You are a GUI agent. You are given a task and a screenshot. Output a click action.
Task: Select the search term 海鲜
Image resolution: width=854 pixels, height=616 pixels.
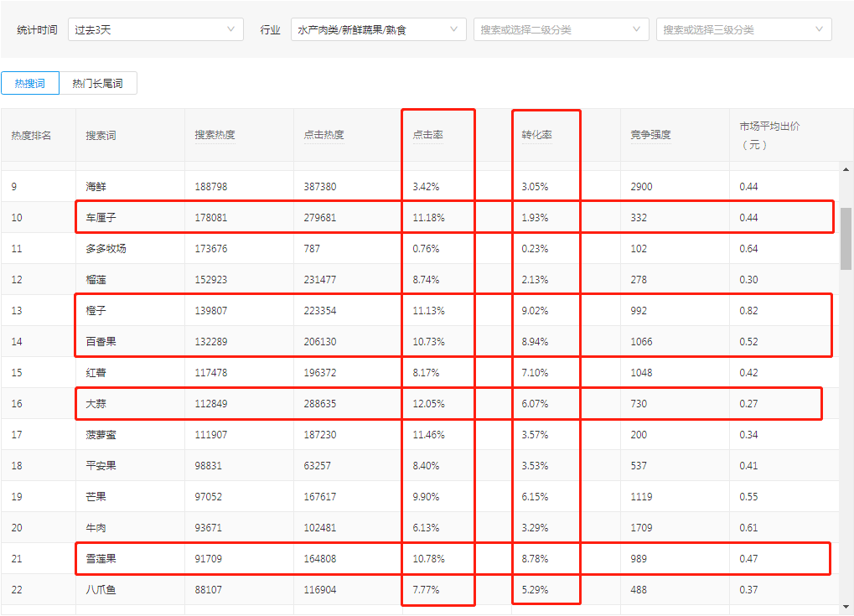tap(96, 187)
